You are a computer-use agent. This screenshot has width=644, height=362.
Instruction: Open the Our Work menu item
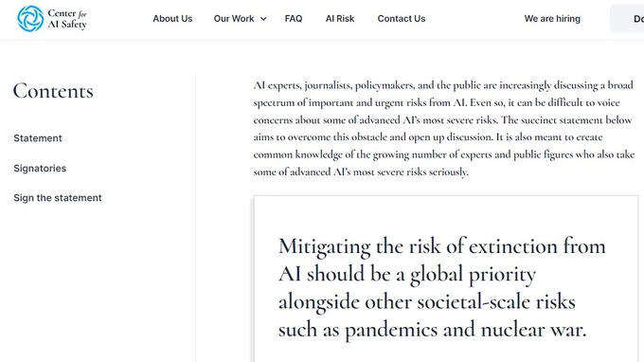[x=234, y=19]
